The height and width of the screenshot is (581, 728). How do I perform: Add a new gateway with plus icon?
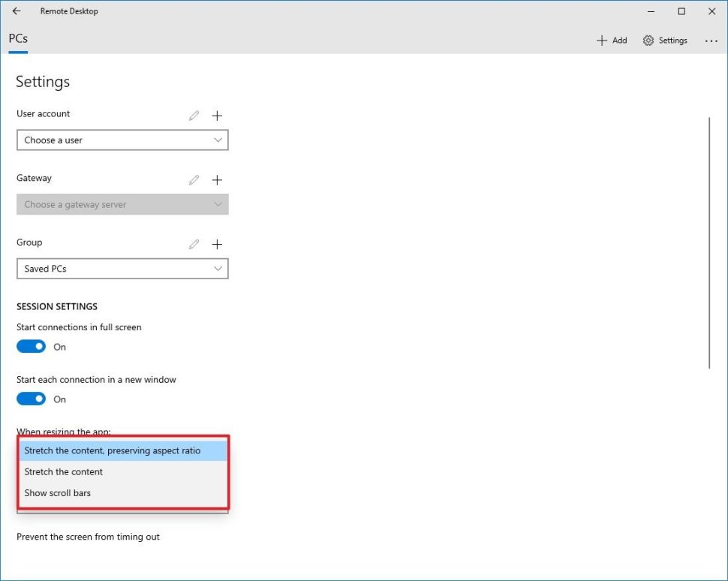[x=217, y=179]
